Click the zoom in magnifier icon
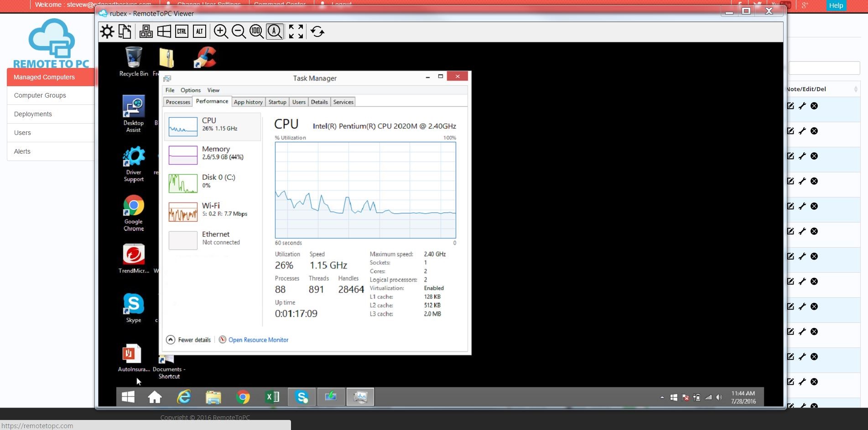868x430 pixels. [221, 31]
